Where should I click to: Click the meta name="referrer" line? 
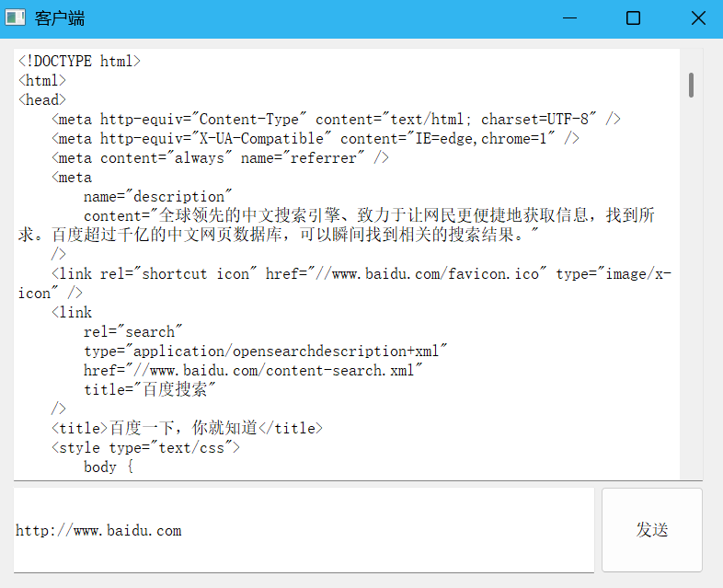pyautogui.click(x=221, y=157)
